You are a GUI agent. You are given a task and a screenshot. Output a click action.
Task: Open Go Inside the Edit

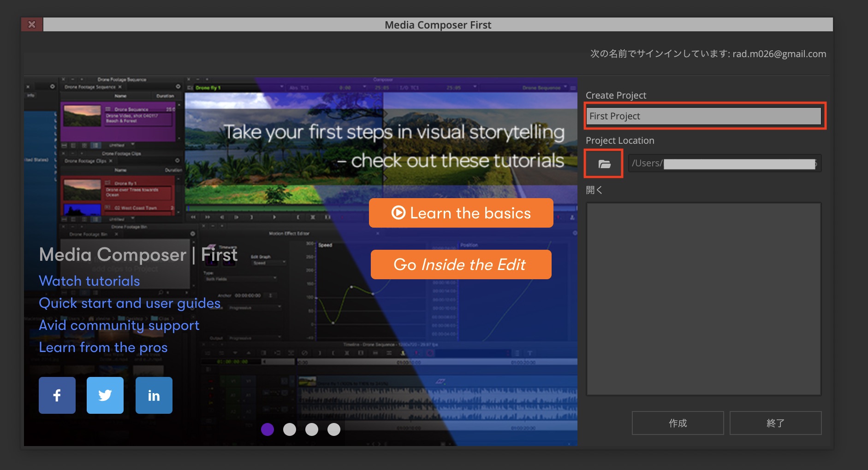coord(461,264)
